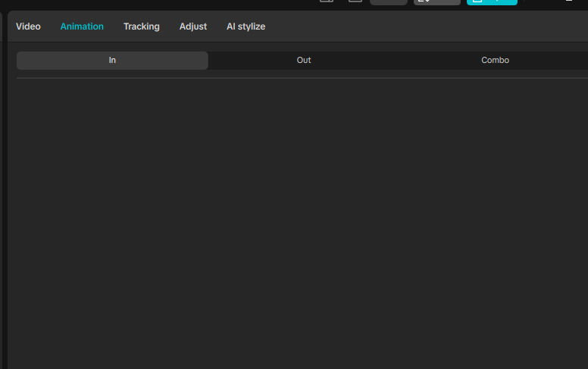588x369 pixels.
Task: Go to the Adjust tab
Action: 193,27
